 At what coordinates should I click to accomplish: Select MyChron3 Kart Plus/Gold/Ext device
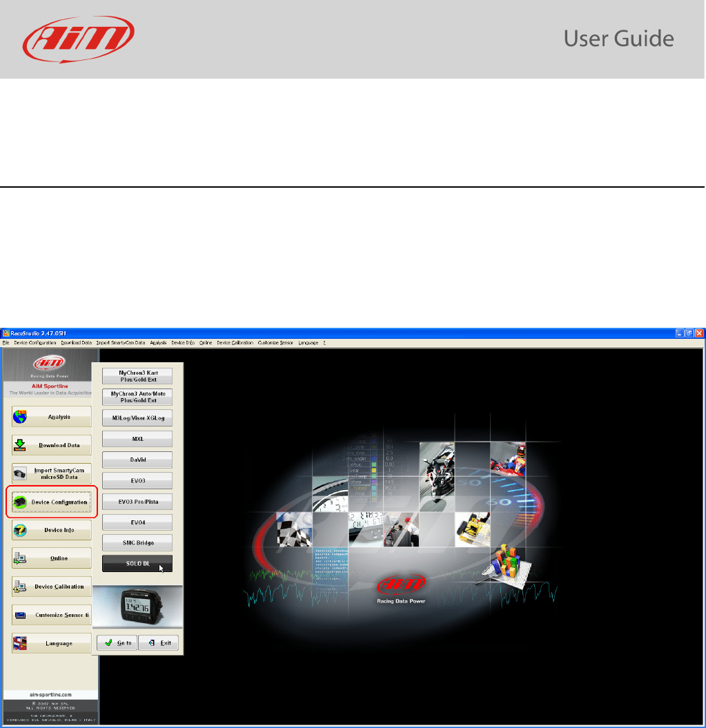pos(137,376)
